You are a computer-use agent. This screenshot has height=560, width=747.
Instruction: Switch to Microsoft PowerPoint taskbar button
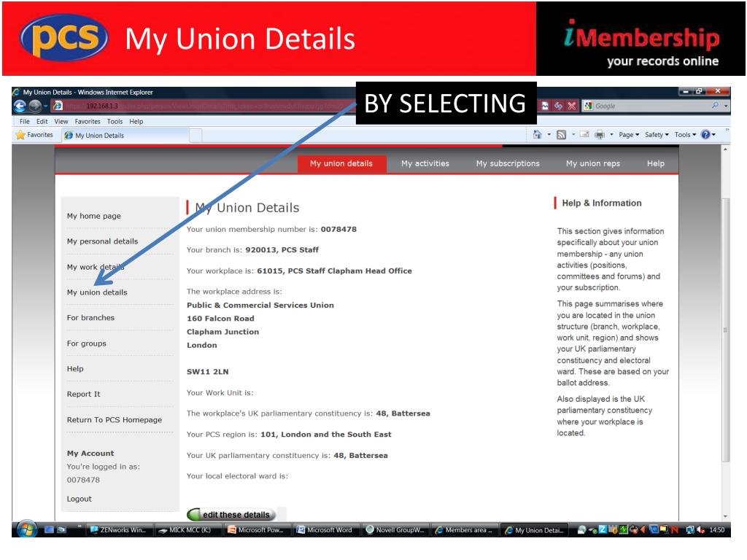coord(256,530)
